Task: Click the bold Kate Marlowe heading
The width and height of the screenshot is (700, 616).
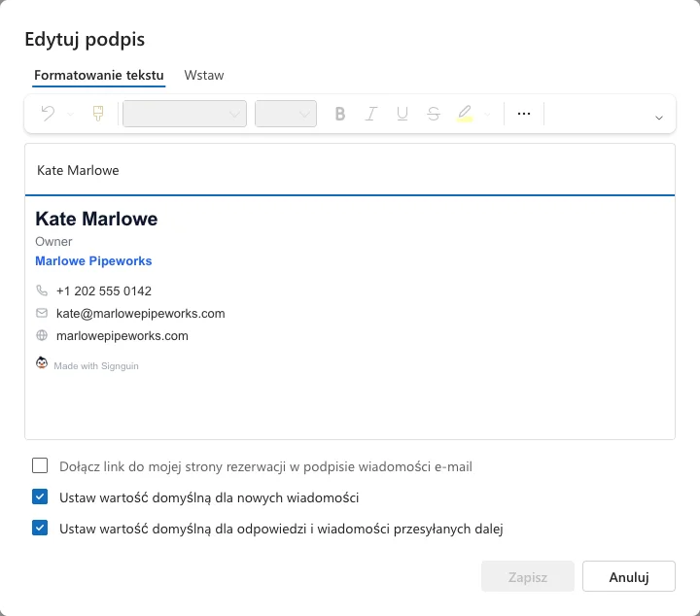Action: tap(96, 219)
